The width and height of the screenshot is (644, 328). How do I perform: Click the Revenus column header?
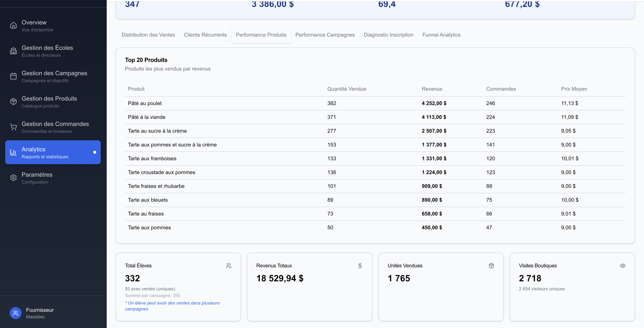tap(432, 89)
